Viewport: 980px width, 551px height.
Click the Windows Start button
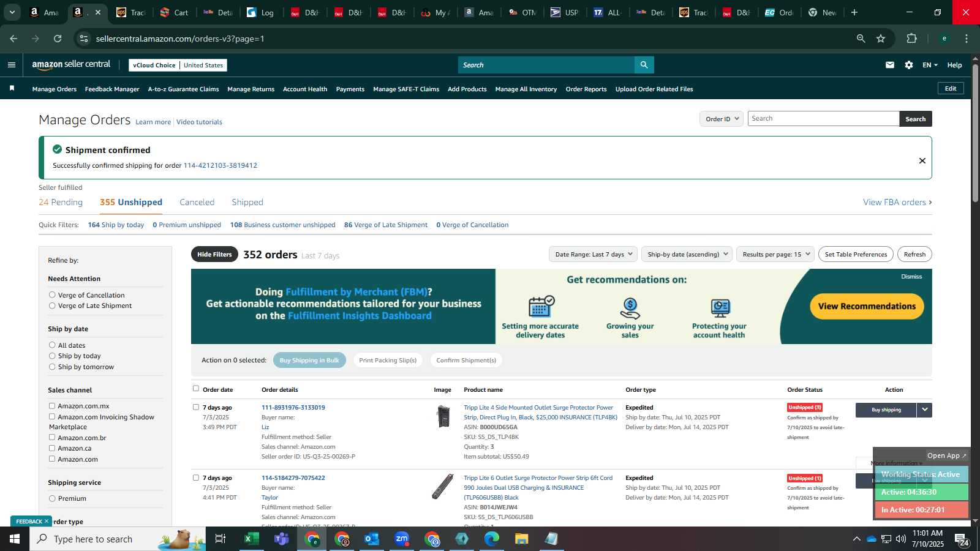[x=15, y=539]
